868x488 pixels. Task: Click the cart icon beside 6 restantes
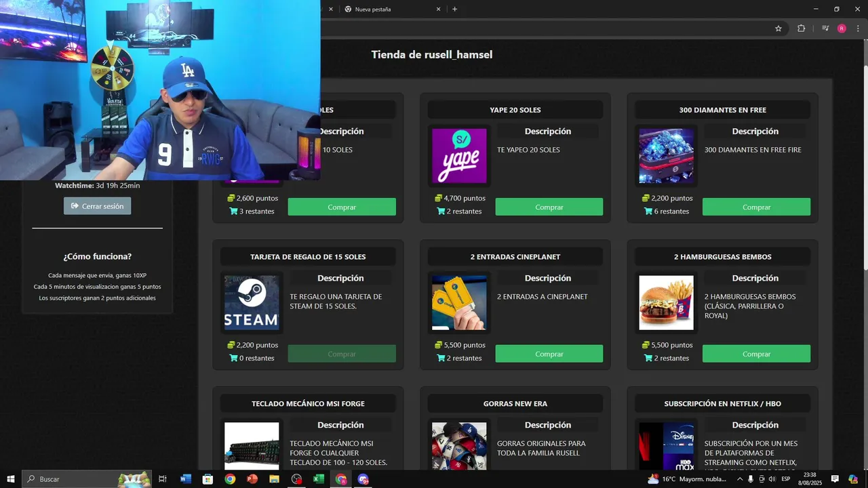click(x=648, y=211)
